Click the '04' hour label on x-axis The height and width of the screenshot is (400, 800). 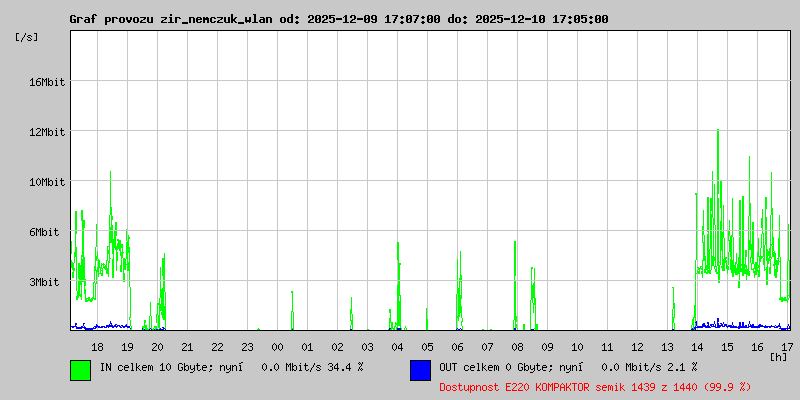click(x=397, y=347)
